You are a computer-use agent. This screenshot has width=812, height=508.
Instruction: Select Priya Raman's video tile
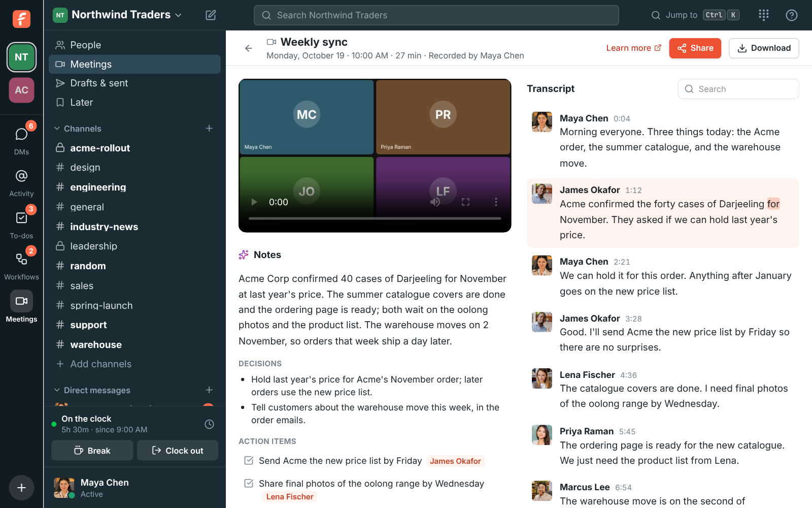tap(443, 117)
